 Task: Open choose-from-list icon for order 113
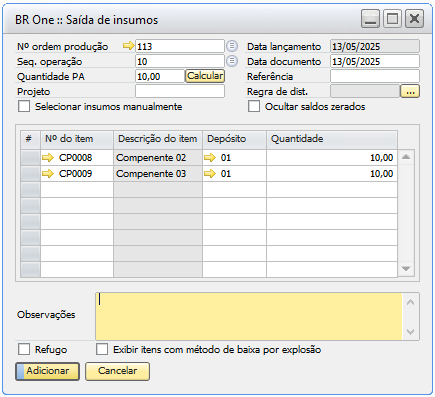coord(232,46)
